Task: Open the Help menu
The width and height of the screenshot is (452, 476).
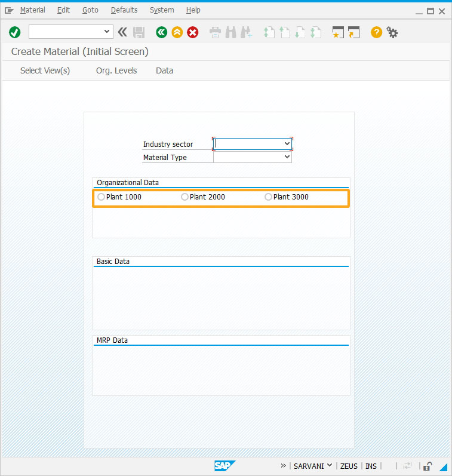Action: pyautogui.click(x=193, y=10)
